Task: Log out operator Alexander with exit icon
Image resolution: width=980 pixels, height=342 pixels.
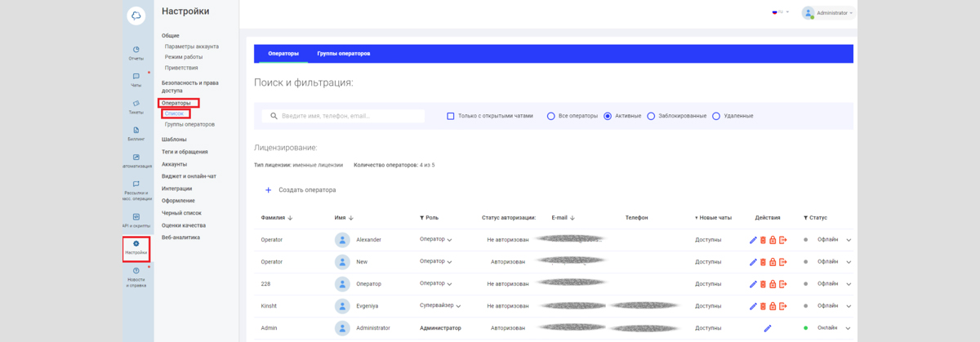Action: 783,240
